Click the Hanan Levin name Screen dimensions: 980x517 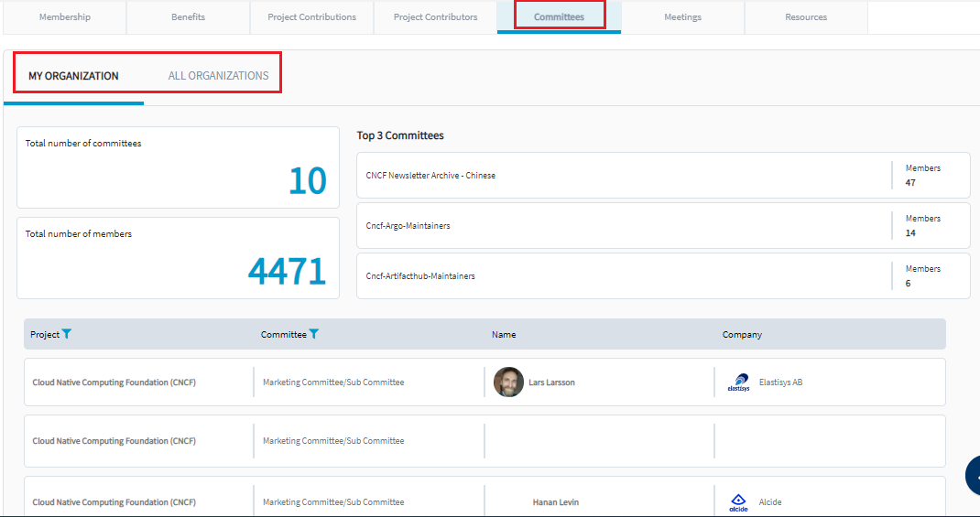tap(556, 502)
